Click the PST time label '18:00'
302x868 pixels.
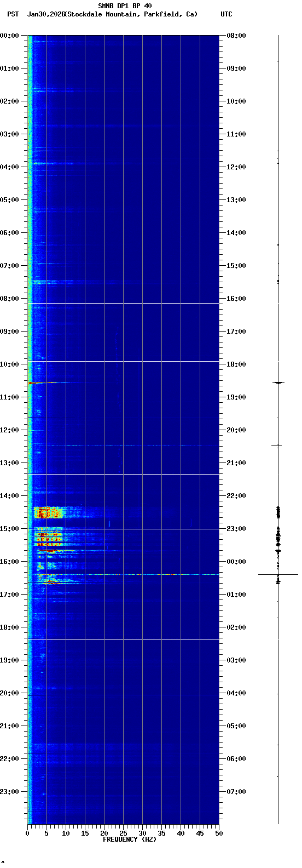9,627
